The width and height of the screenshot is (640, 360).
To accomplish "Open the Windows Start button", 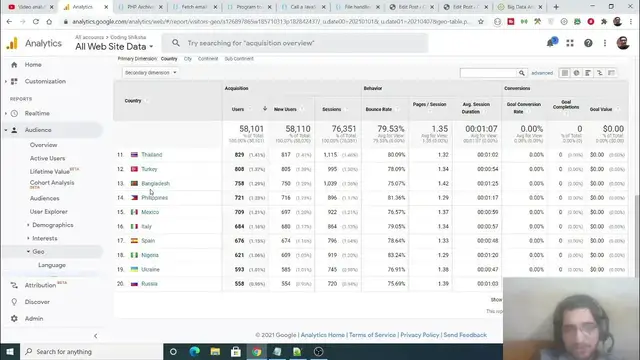I will (10, 351).
